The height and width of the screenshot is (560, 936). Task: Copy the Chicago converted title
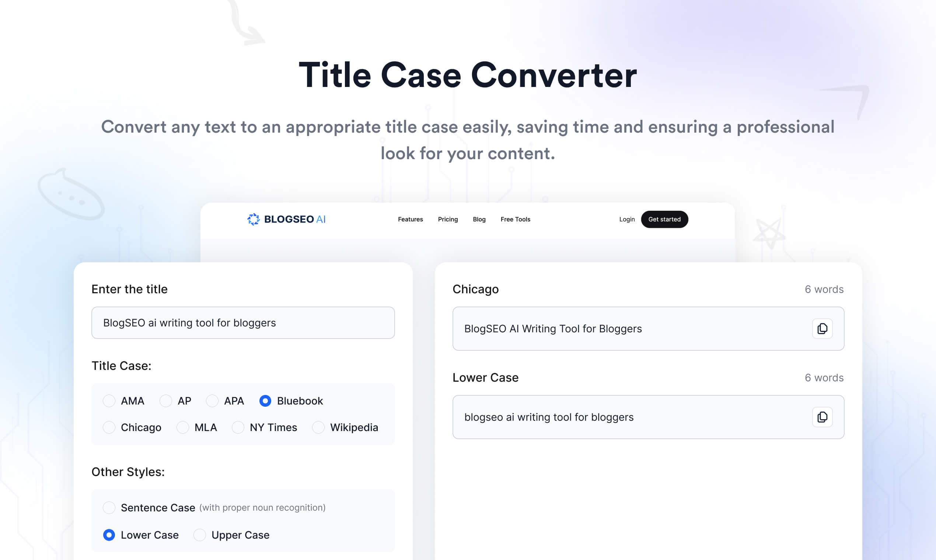pos(823,329)
